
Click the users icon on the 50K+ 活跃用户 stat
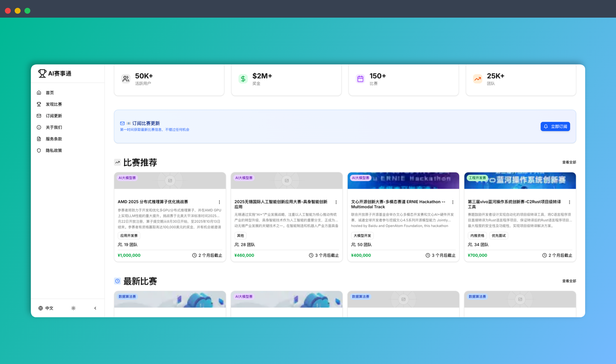125,79
